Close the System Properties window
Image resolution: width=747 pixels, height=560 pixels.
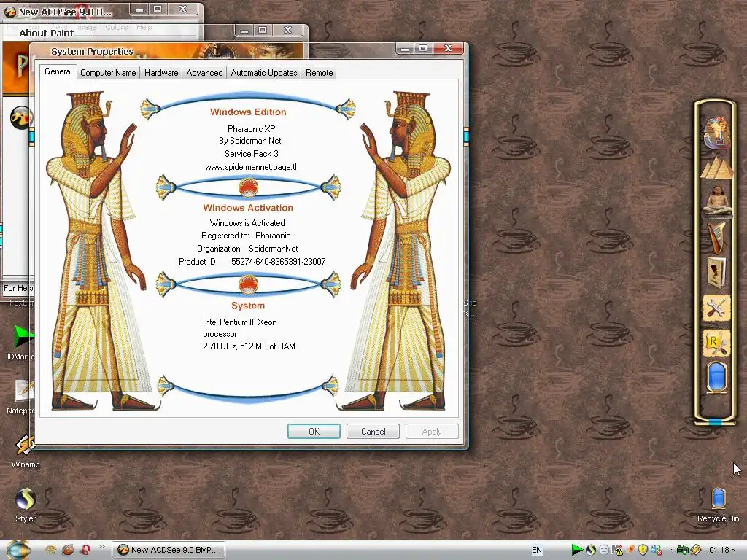[x=449, y=48]
